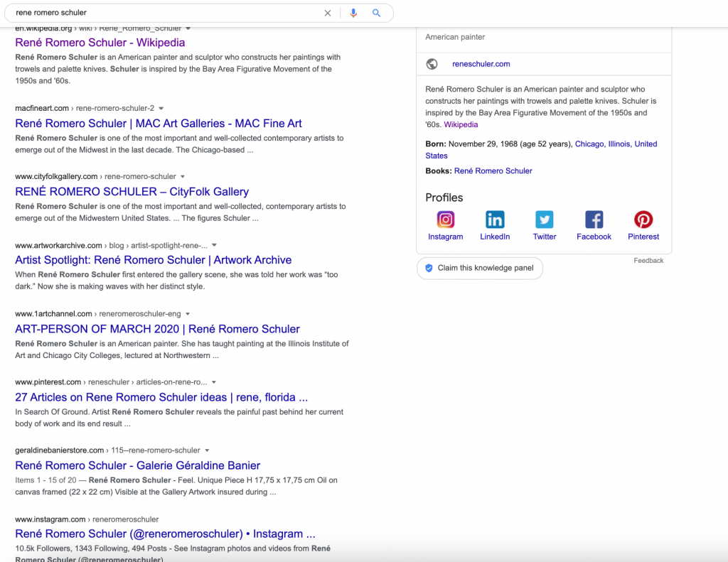The width and height of the screenshot is (728, 562).
Task: Open the Pinterest profile icon
Action: click(643, 220)
